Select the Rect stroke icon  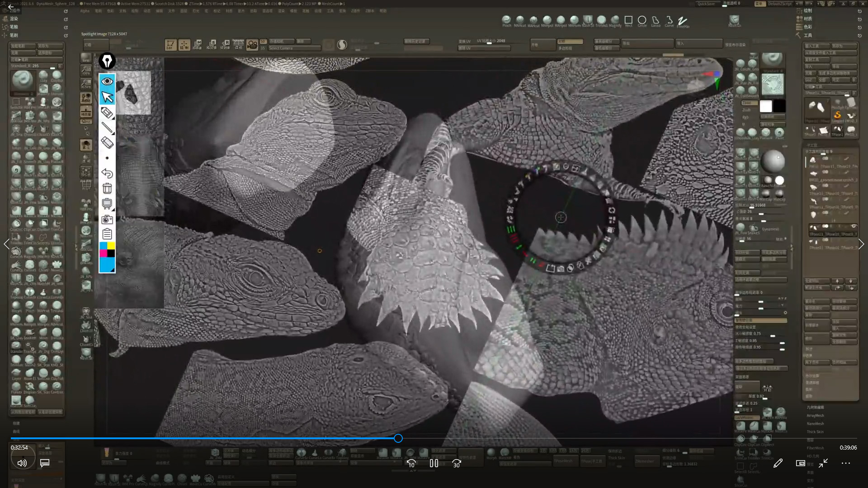pyautogui.click(x=628, y=21)
